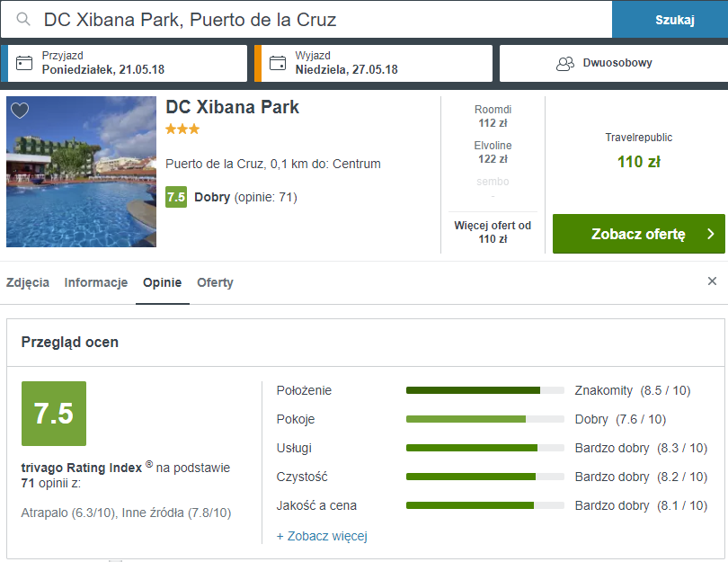Click the magnifying glass search icon

tap(22, 19)
